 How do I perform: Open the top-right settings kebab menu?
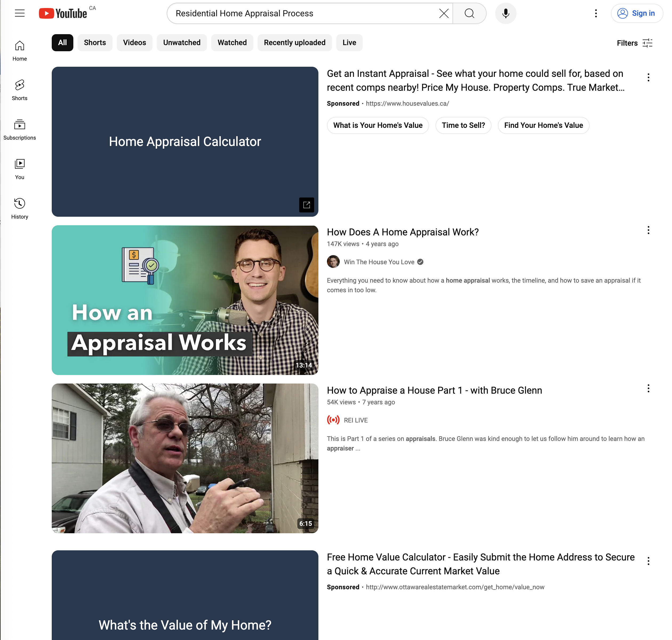(596, 13)
